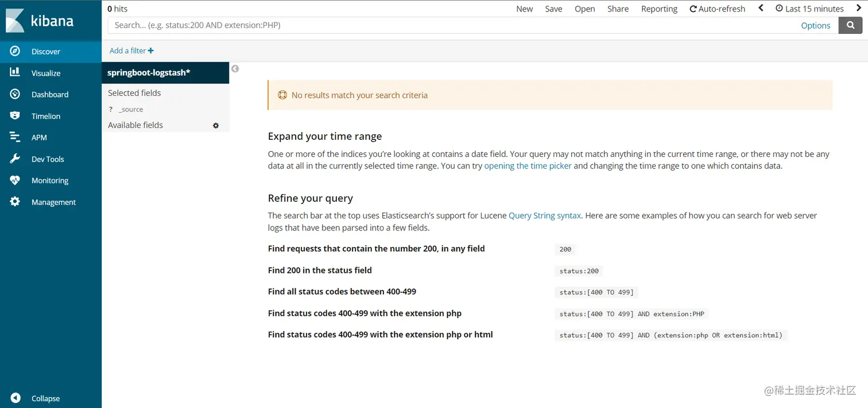Screen dimensions: 868x408
Task: Click the Visualize bar chart icon
Action: 15,73
